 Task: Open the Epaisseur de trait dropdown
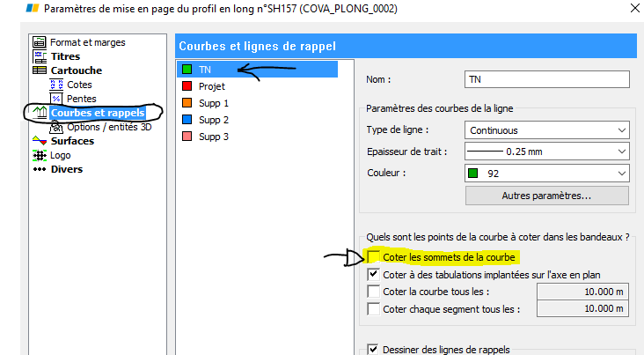click(x=547, y=152)
